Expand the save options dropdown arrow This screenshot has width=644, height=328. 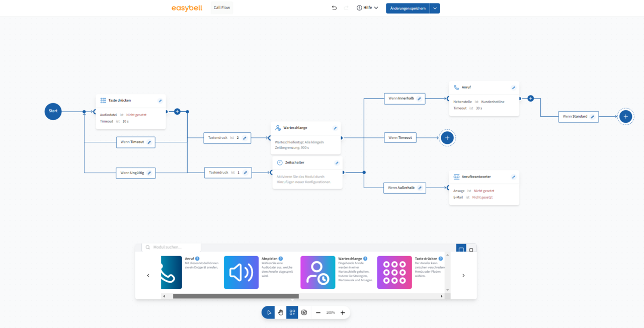pos(435,8)
